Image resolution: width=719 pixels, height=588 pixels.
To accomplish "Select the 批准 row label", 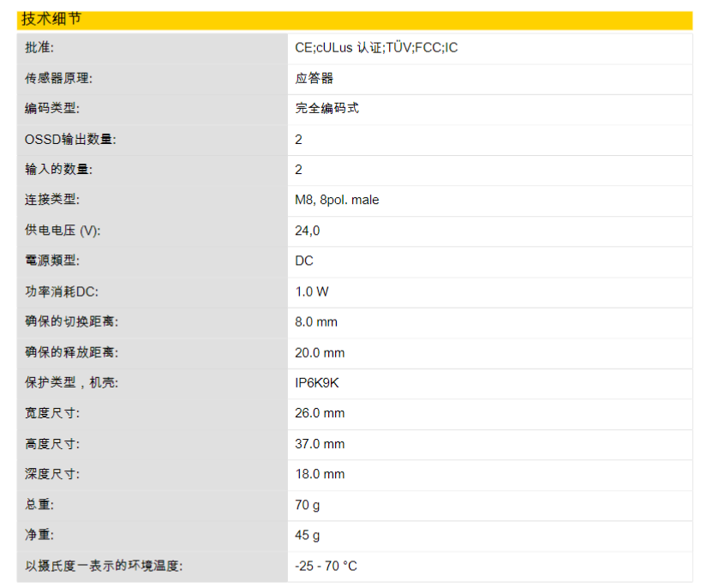I will 39,48.
